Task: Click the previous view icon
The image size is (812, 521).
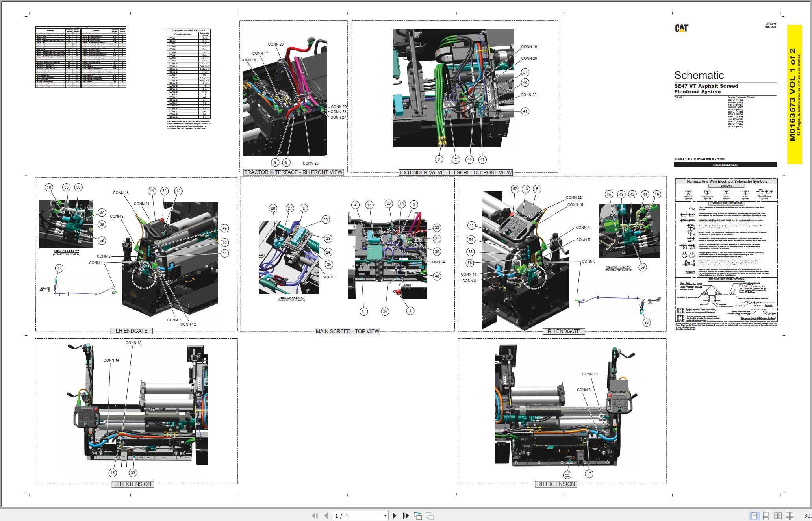Action: pos(418,515)
